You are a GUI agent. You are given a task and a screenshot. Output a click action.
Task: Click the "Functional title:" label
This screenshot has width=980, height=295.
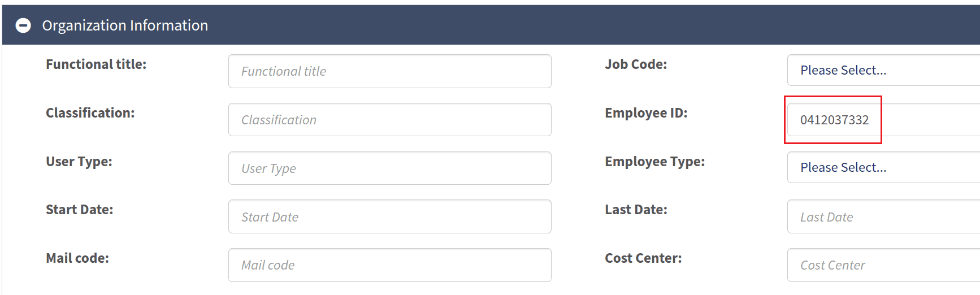coord(96,64)
